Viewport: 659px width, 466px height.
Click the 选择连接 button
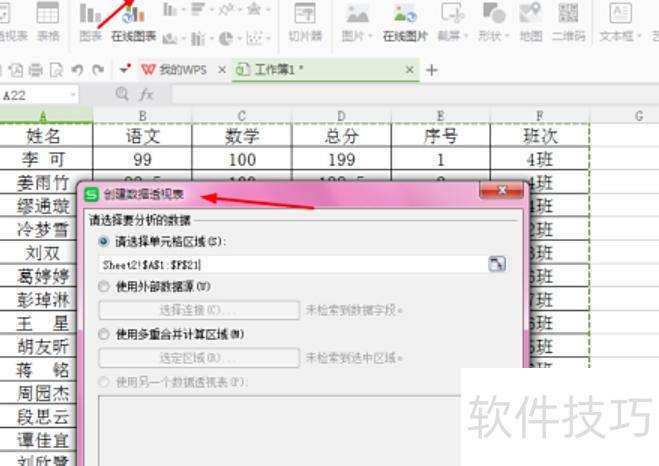click(199, 310)
